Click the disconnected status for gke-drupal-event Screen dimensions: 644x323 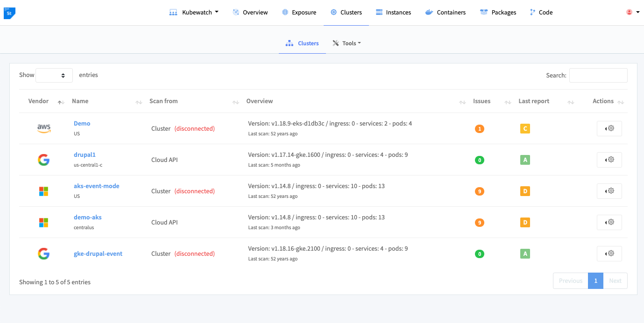195,253
